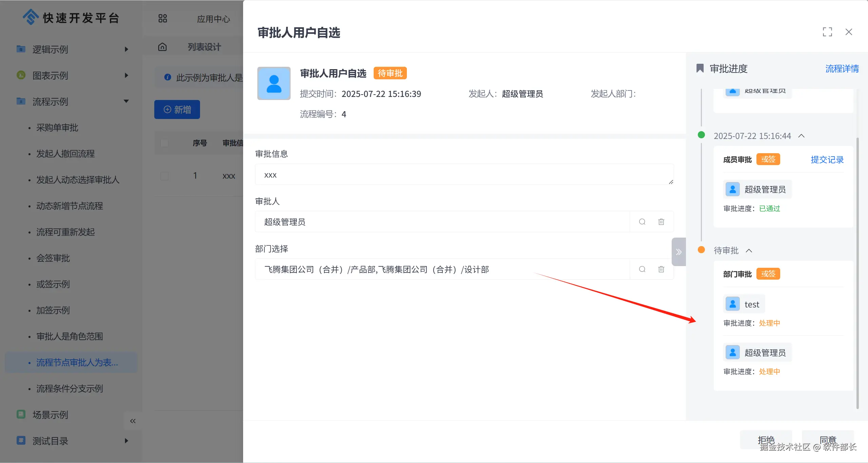Collapse approval progress panel with double-arrow handle
Screen dimensions: 868x463
coord(678,252)
